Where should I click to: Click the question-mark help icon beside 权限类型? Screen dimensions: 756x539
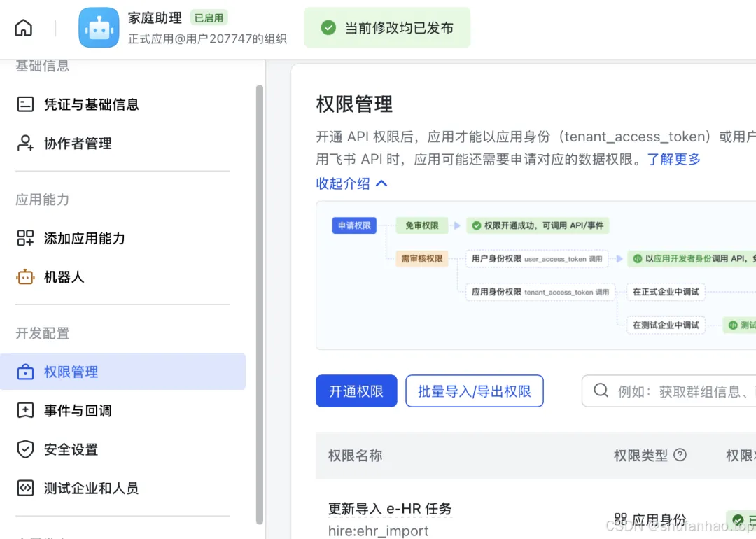click(680, 454)
